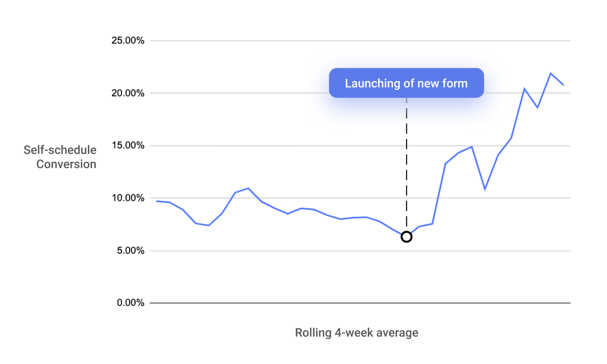
Task: Pick the 10.00% y-axis label
Action: tap(128, 198)
